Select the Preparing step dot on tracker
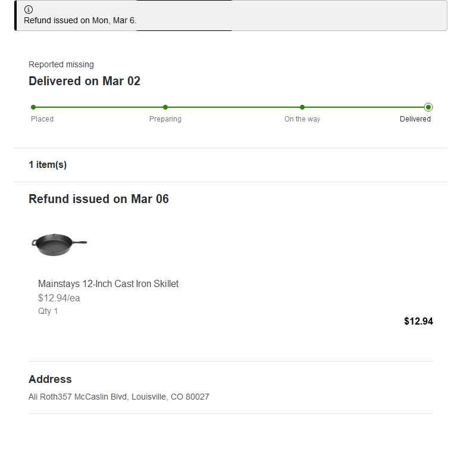476x452 pixels. click(x=165, y=107)
